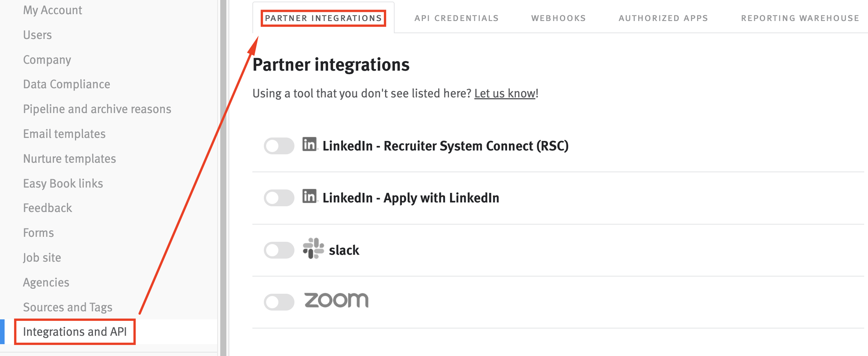Viewport: 868px width, 356px height.
Task: Open Integrations and API settings
Action: tap(75, 332)
